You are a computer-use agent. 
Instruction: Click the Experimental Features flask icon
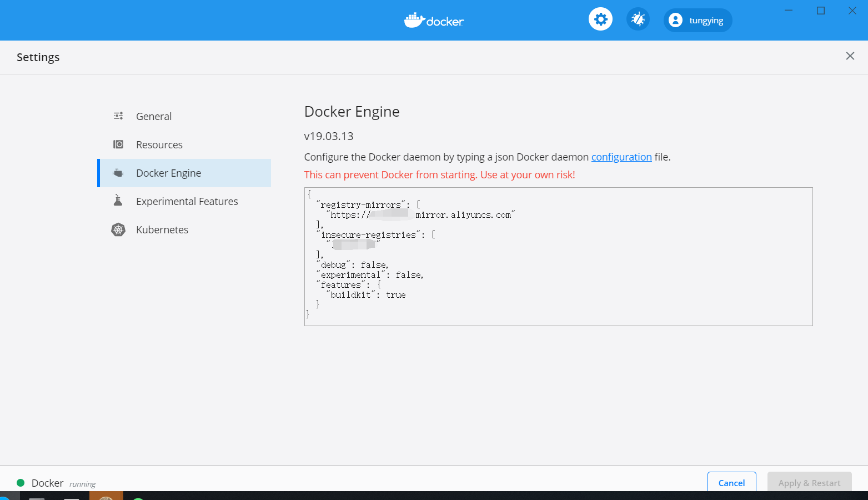pyautogui.click(x=118, y=201)
